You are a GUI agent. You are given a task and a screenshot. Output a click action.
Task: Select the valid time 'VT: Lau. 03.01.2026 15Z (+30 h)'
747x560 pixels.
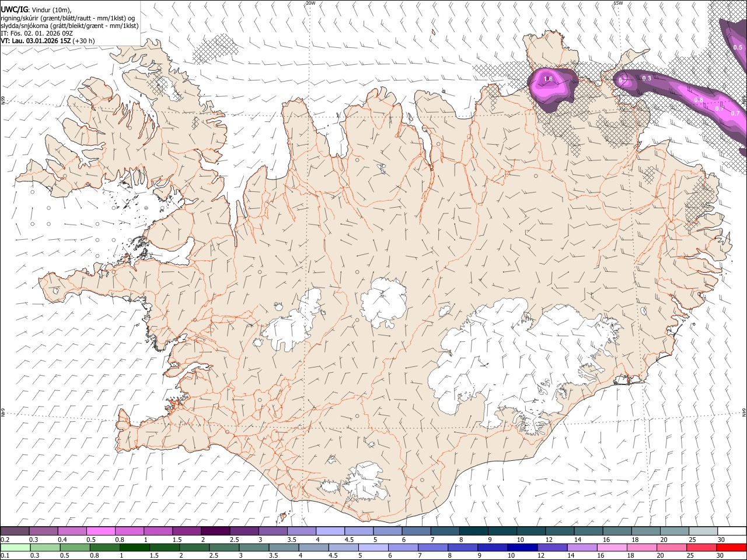coord(48,41)
